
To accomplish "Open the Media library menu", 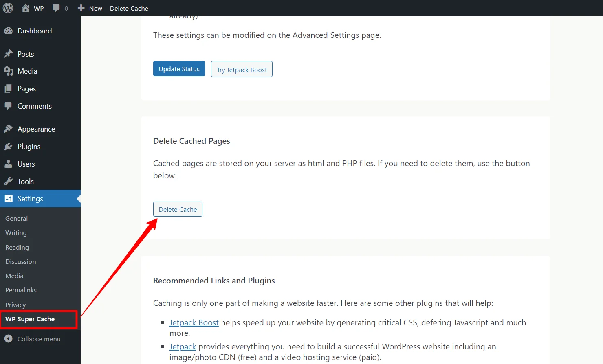I will coord(27,71).
